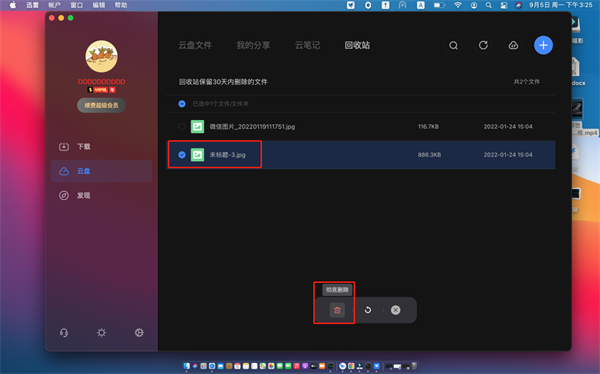The image size is (600, 374).
Task: Click the VIP membership badge
Action: point(101,90)
